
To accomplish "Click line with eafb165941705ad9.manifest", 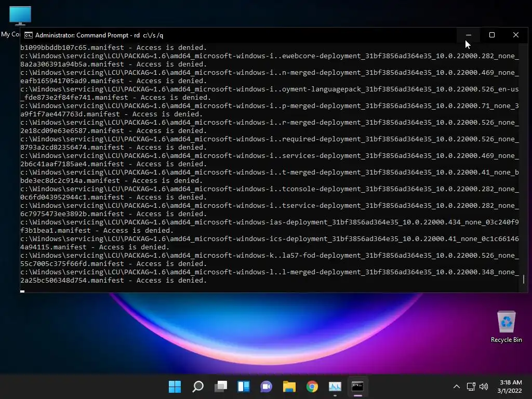I will (x=114, y=81).
